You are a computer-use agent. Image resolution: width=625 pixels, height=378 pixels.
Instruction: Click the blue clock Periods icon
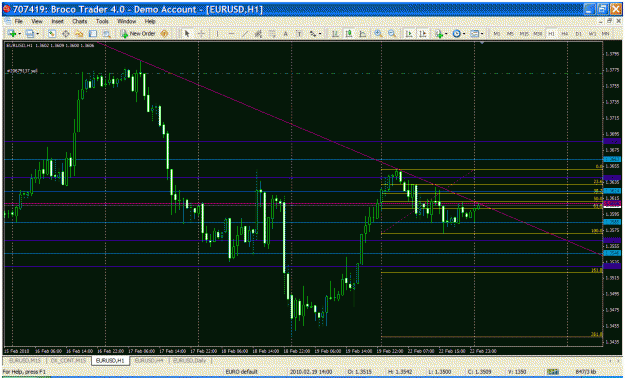456,34
